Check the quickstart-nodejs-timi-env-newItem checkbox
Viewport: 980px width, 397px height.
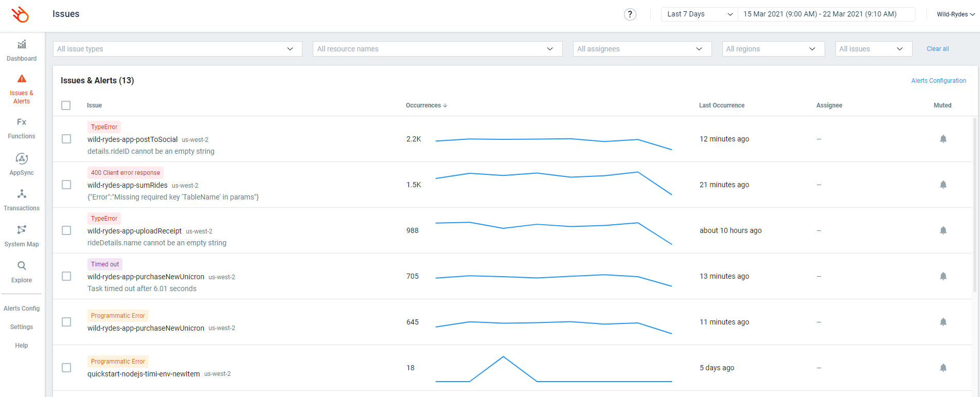pos(66,368)
